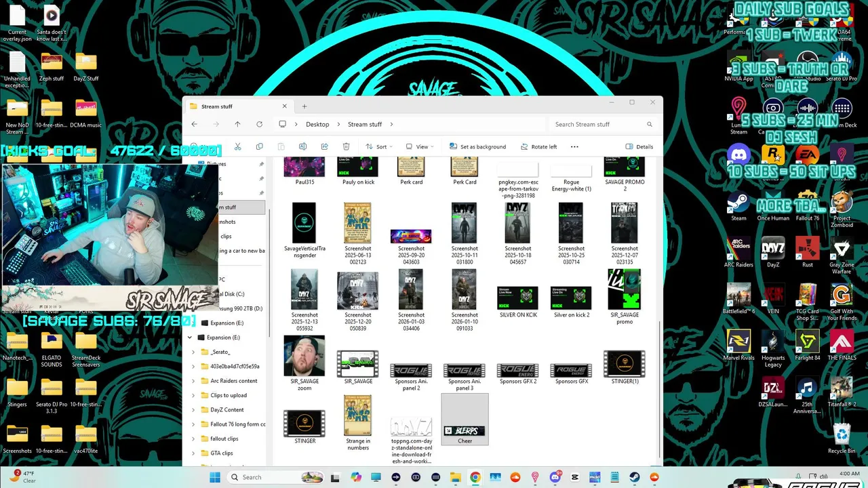Open the Gray Zone Warfare shortcut

coord(842,256)
